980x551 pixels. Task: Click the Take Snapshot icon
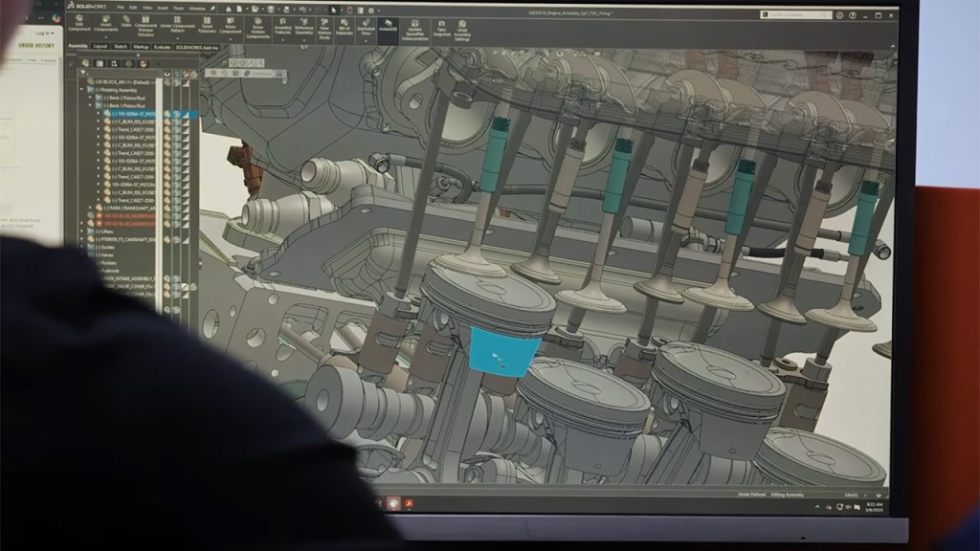point(441,28)
